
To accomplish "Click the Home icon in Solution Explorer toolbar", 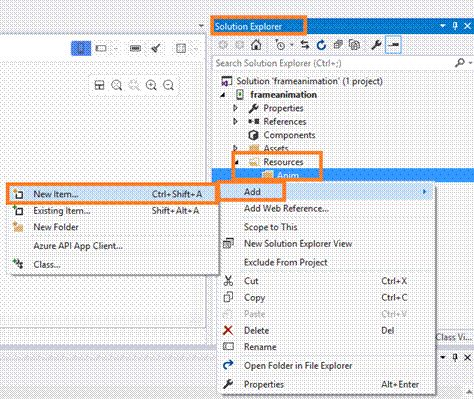I will pos(256,45).
